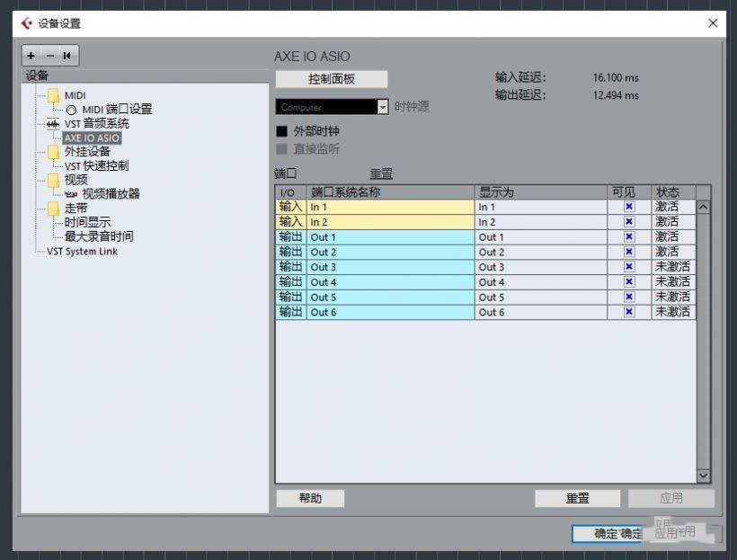Screen dimensions: 737x560
Task: Select the 走带 transport folder icon
Action: pos(53,209)
